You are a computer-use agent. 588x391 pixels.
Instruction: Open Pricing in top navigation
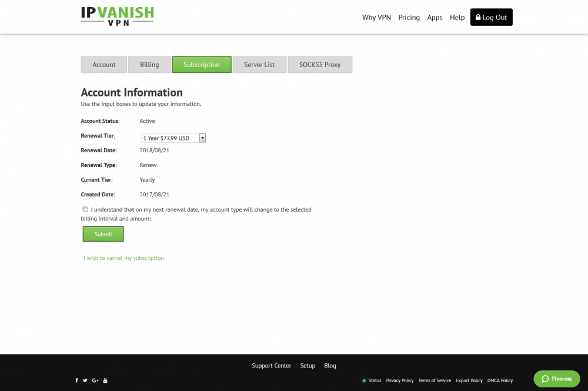pos(409,17)
